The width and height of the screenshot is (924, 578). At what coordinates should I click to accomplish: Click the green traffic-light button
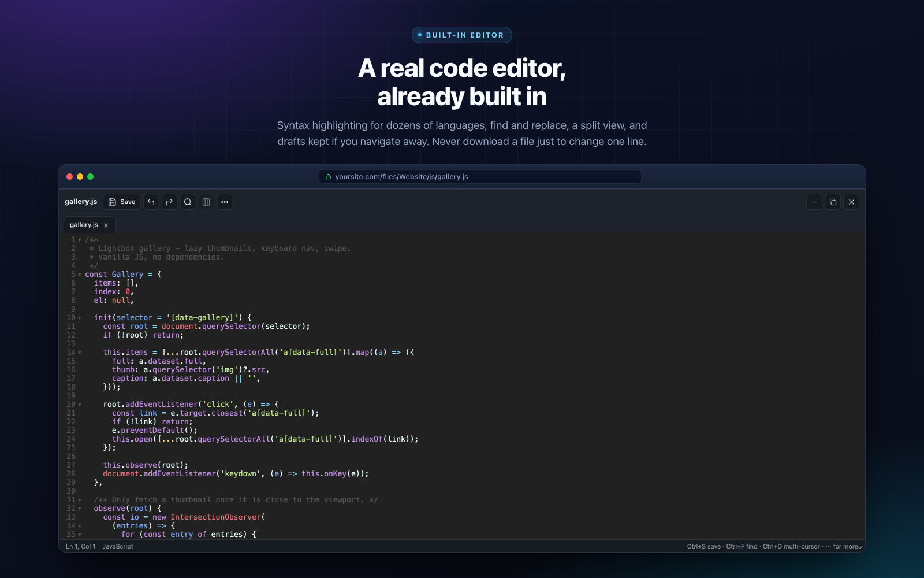point(90,177)
